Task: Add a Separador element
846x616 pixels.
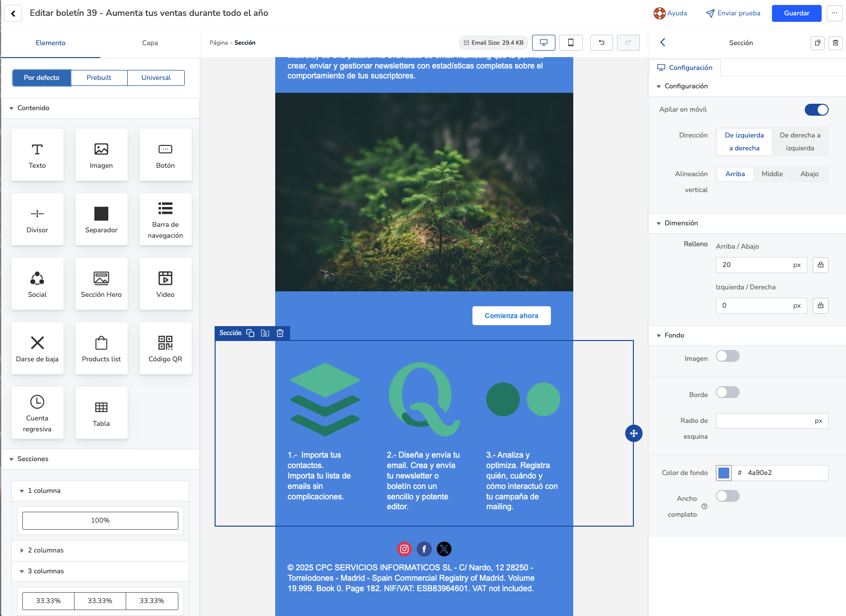Action: [101, 219]
